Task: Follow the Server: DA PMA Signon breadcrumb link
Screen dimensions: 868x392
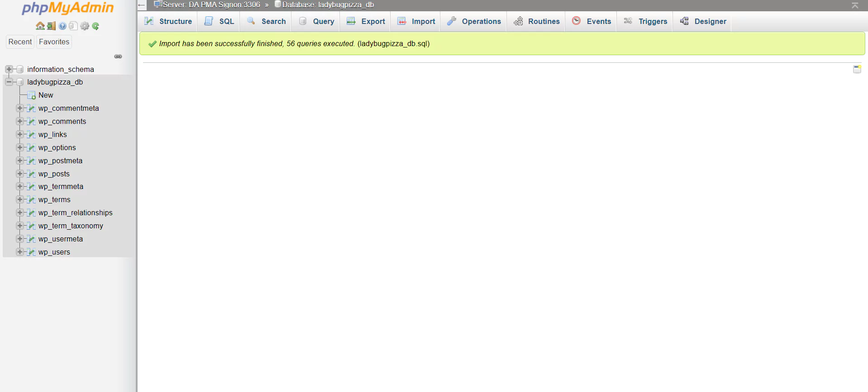Action: (x=211, y=5)
